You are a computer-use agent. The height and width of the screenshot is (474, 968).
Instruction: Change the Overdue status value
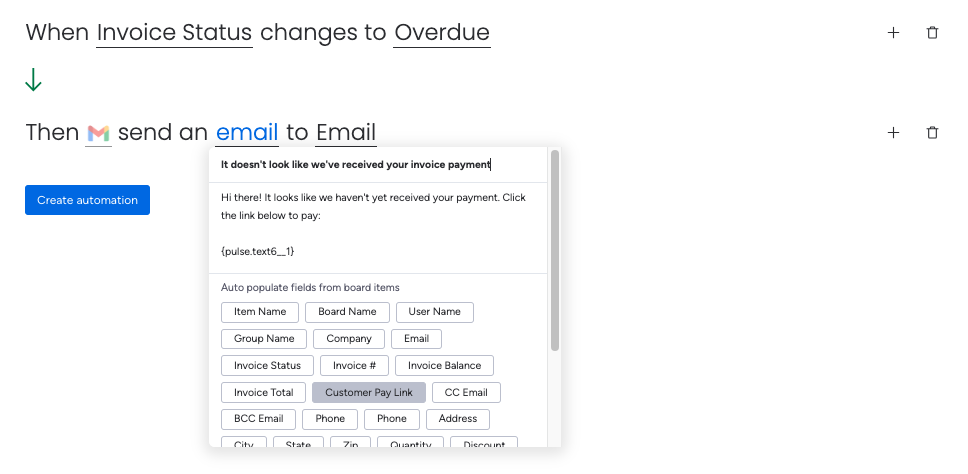tap(442, 33)
